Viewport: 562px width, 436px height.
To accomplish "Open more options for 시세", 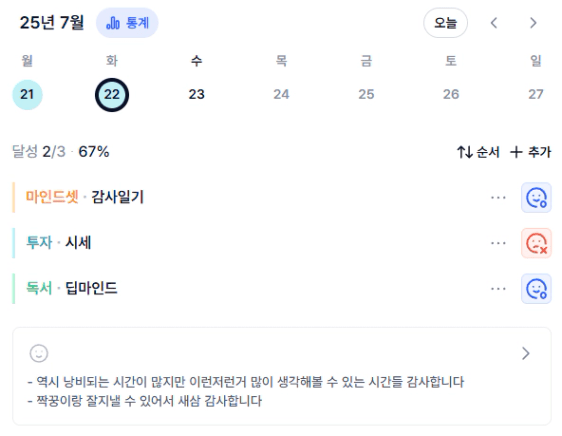I will pyautogui.click(x=498, y=243).
